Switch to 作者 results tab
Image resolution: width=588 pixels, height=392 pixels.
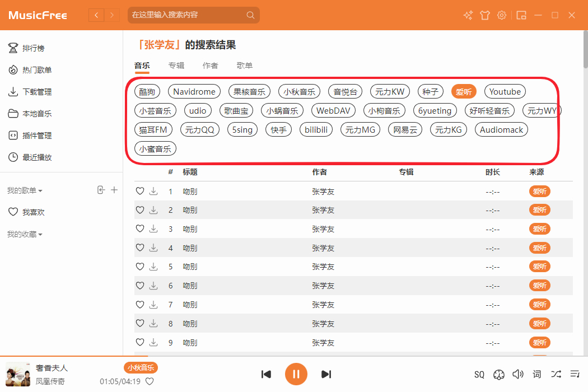(211, 66)
